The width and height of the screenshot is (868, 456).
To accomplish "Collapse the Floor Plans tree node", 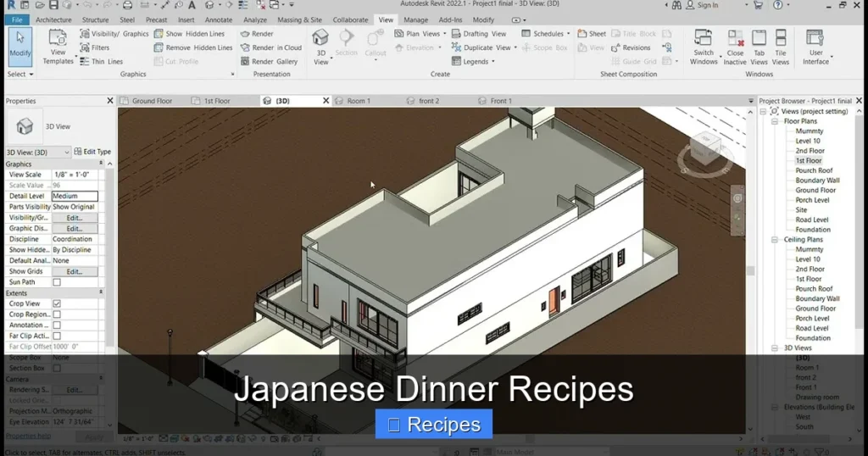I will coord(775,121).
